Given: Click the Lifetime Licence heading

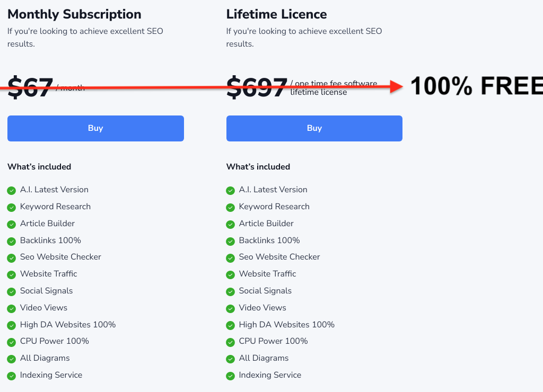Looking at the screenshot, I should coord(276,14).
